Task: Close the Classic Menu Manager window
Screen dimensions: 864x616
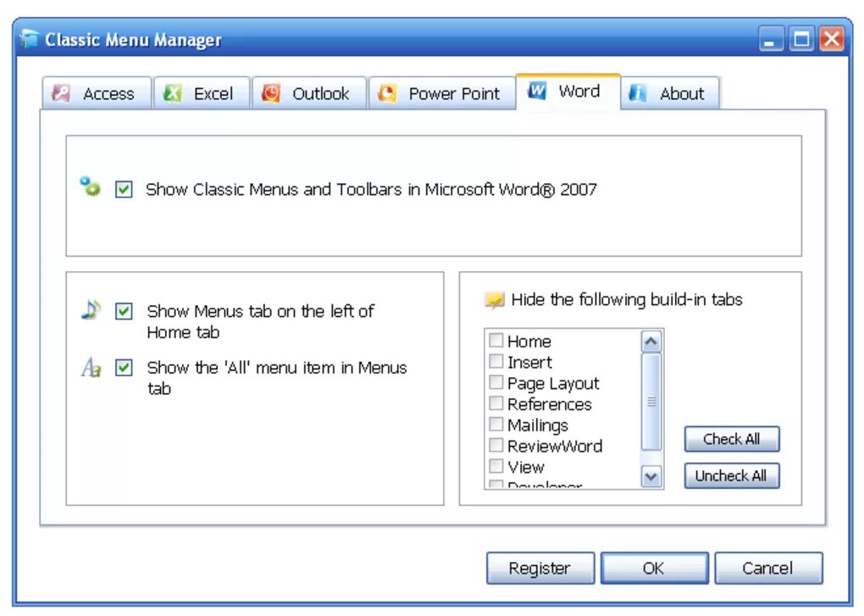Action: [x=832, y=39]
